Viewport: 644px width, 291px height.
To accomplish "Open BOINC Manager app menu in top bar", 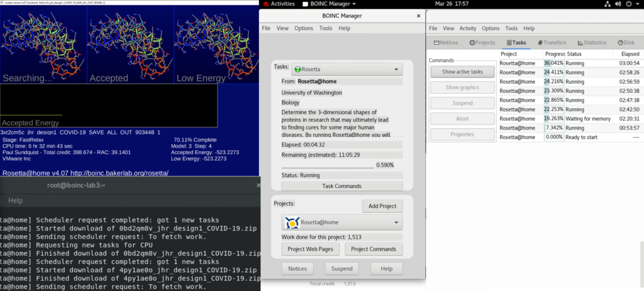I will pyautogui.click(x=329, y=4).
